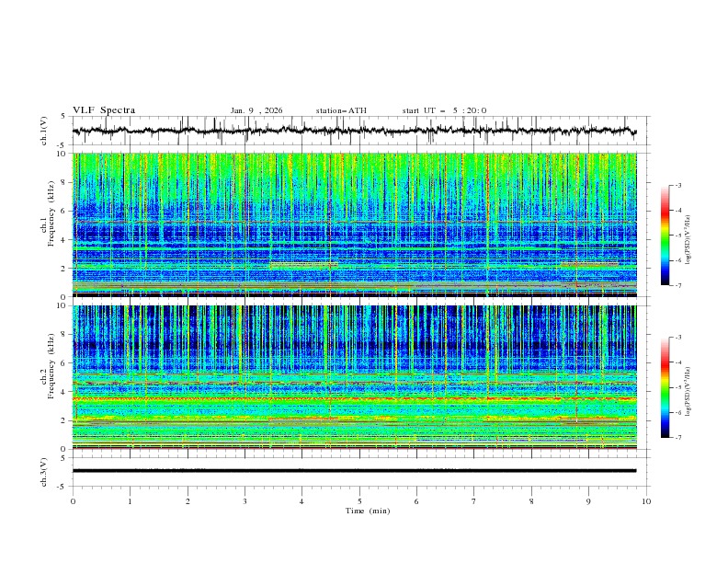Select the ch.2 spectrogram color bar
Viewport: 728px width, 563px height.
coord(665,387)
